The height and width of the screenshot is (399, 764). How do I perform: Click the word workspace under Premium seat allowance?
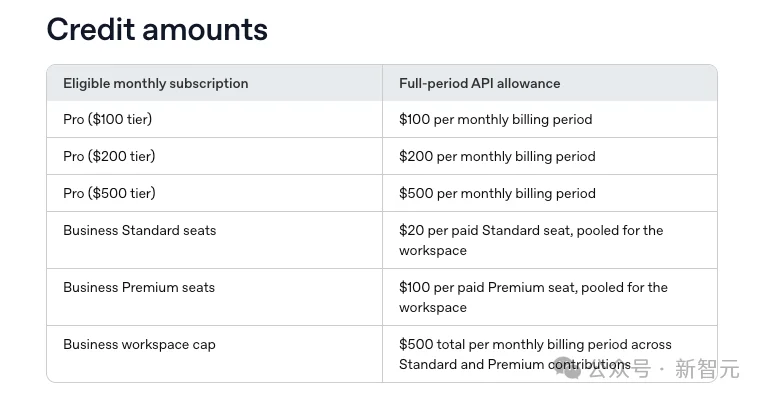coord(433,307)
